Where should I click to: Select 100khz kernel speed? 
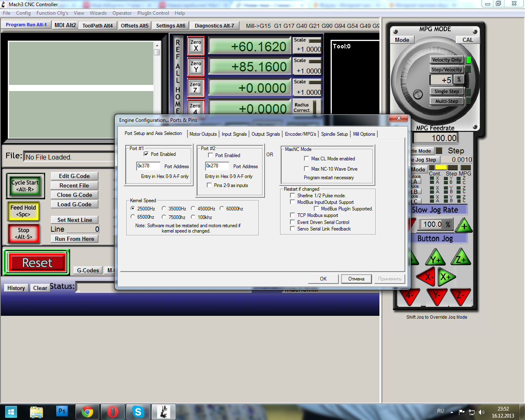(x=193, y=217)
